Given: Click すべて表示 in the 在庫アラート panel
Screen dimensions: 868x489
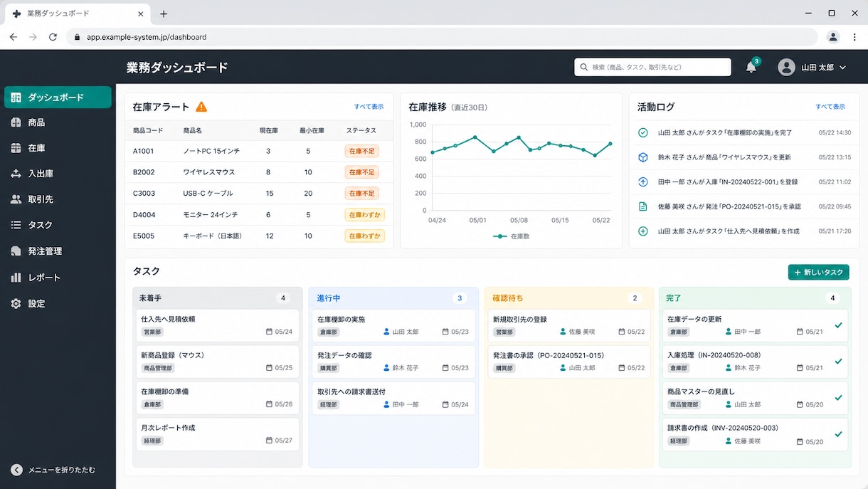Looking at the screenshot, I should coord(369,107).
